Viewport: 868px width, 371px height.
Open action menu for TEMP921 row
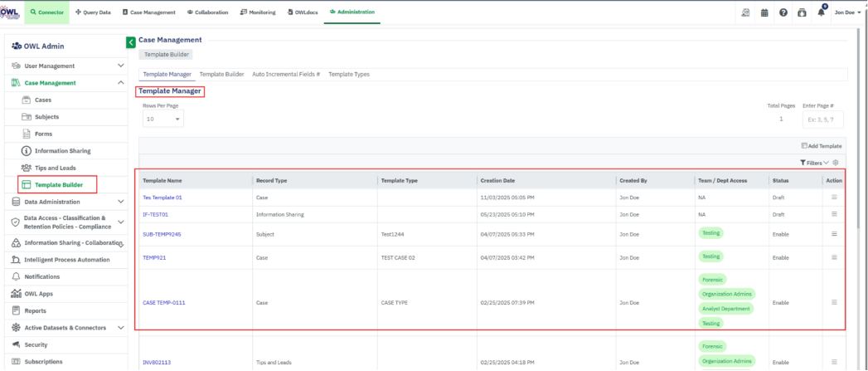(x=834, y=257)
